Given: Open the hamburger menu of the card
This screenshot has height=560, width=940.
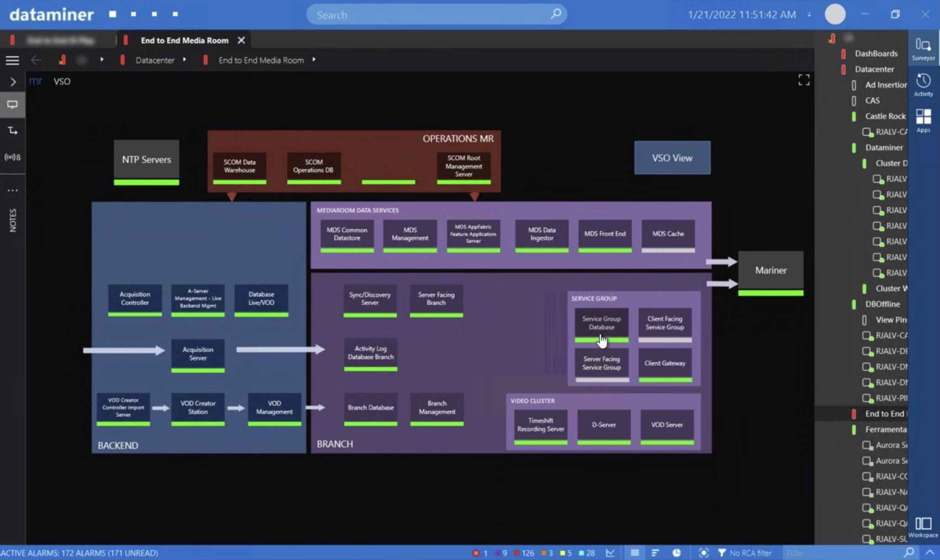Looking at the screenshot, I should 12,60.
